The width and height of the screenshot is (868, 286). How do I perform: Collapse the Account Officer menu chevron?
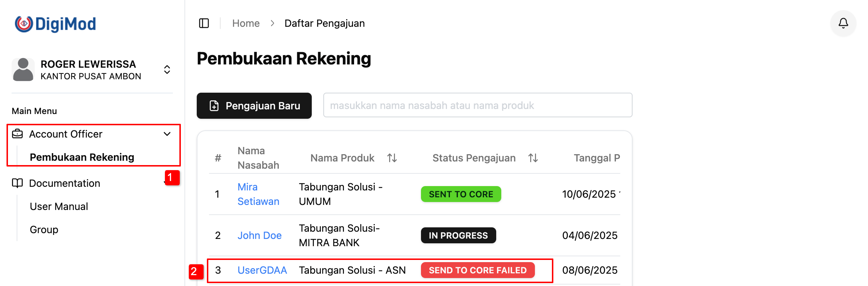[x=167, y=134]
